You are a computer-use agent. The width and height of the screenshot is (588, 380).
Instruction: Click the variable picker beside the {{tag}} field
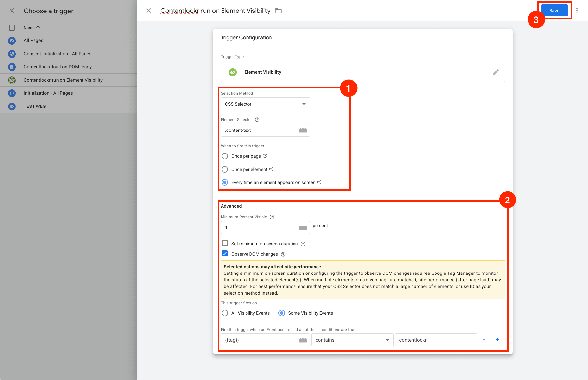[x=303, y=340]
